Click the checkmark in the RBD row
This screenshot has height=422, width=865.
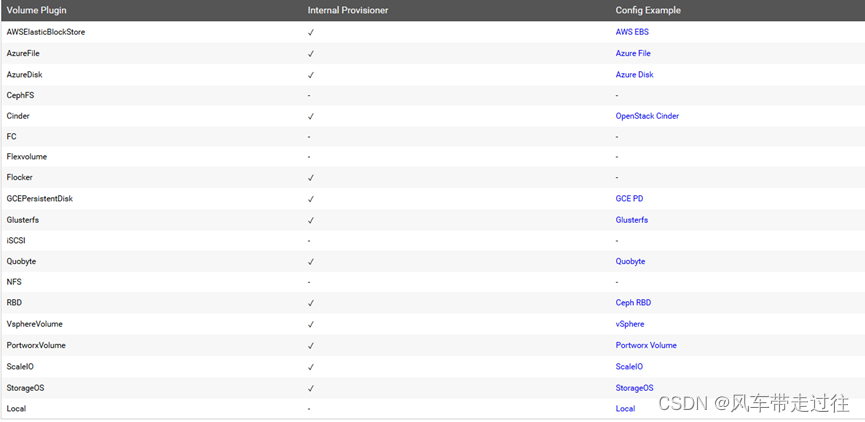click(311, 303)
